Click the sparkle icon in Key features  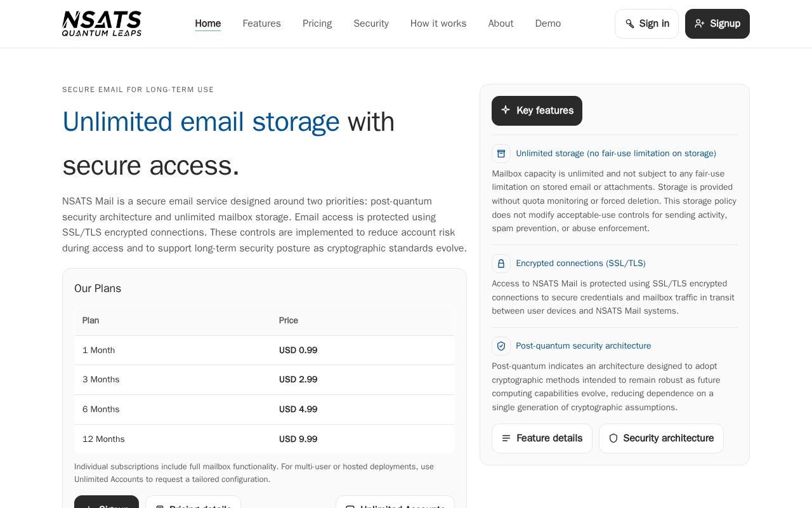506,110
